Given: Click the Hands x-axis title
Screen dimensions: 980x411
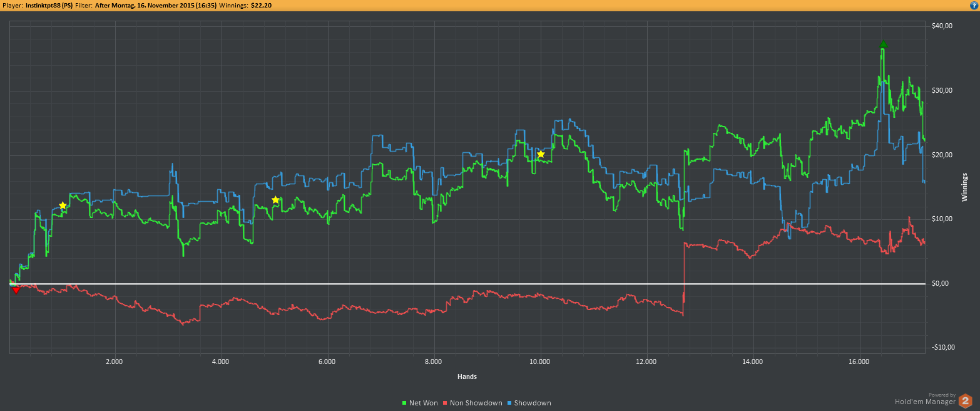Looking at the screenshot, I should point(467,377).
